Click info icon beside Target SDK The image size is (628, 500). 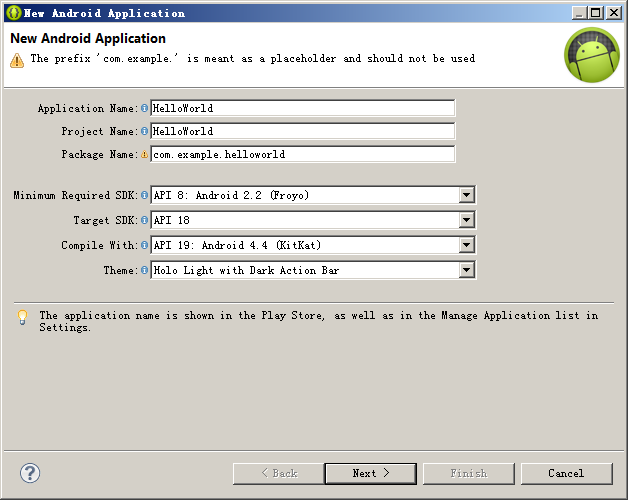[144, 220]
